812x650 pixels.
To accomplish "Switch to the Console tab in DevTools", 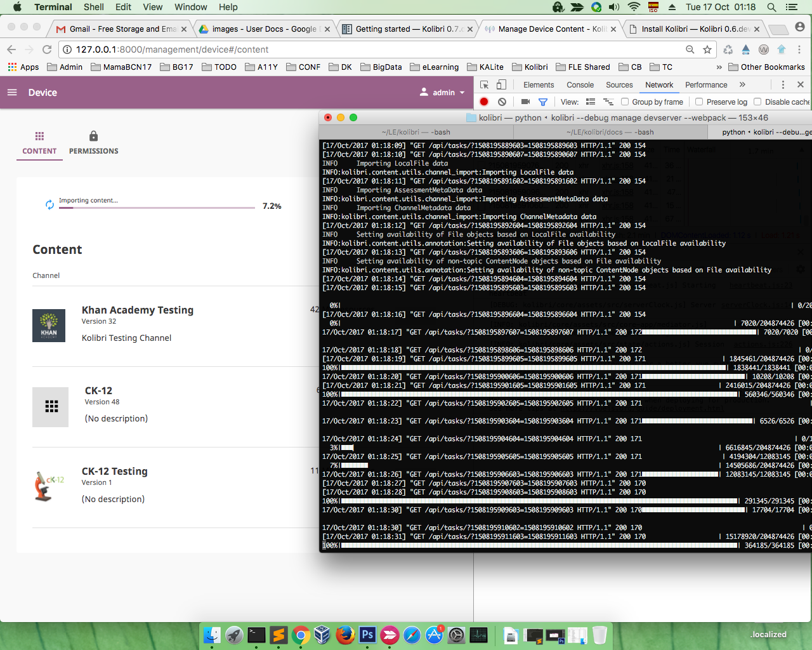I will coord(580,85).
